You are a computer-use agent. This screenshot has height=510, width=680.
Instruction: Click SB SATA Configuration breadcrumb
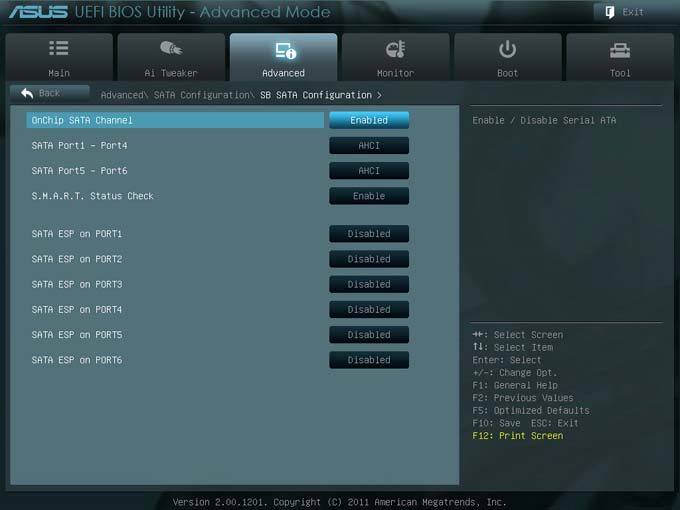coord(316,95)
